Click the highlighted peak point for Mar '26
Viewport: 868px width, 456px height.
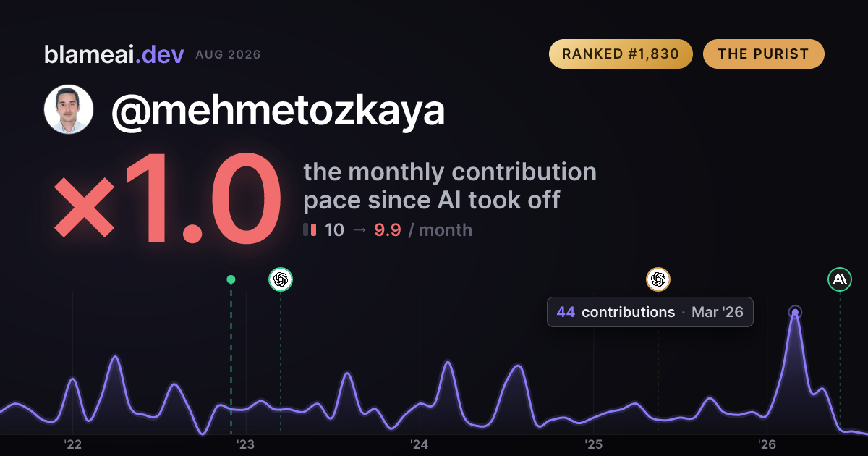[795, 313]
